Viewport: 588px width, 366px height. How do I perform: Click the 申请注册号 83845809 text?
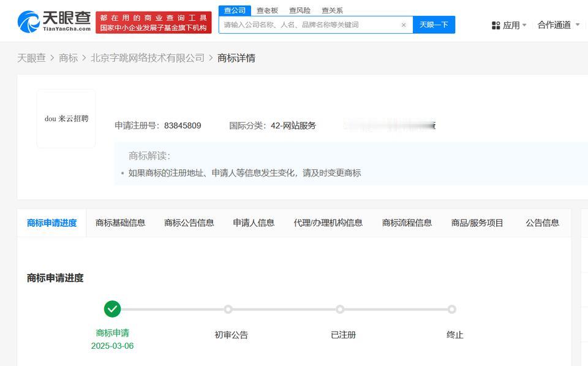pyautogui.click(x=158, y=126)
